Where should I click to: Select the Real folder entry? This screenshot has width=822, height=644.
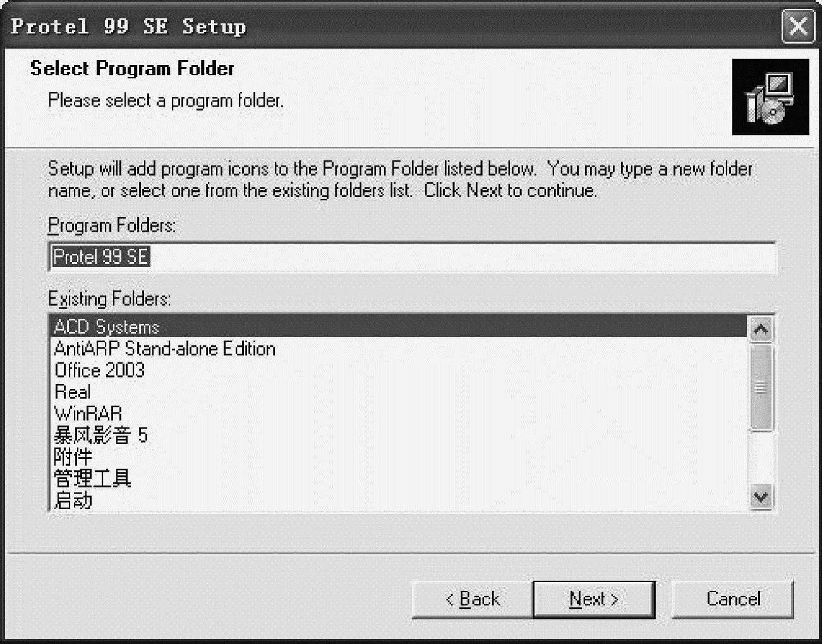tap(73, 392)
